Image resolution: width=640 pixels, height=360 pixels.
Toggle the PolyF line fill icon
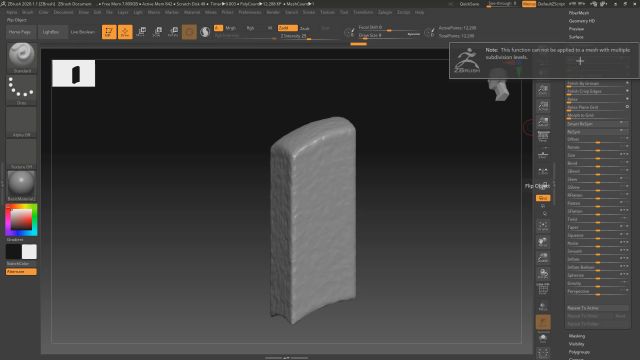[x=543, y=289]
